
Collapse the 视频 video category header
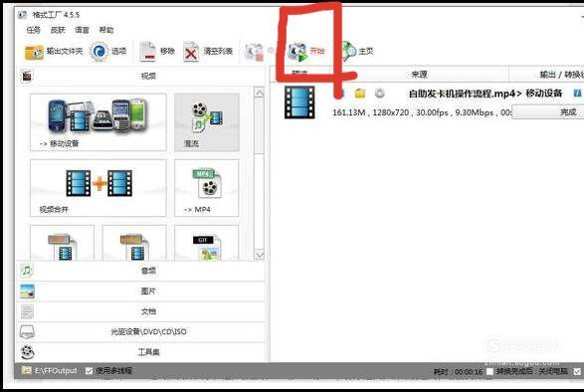click(141, 76)
